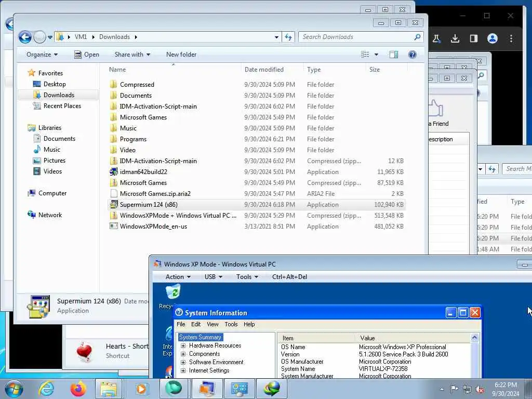Viewport: 532px width, 399px height.
Task: Expand the address bar history dropdown arrow
Action: [x=276, y=37]
